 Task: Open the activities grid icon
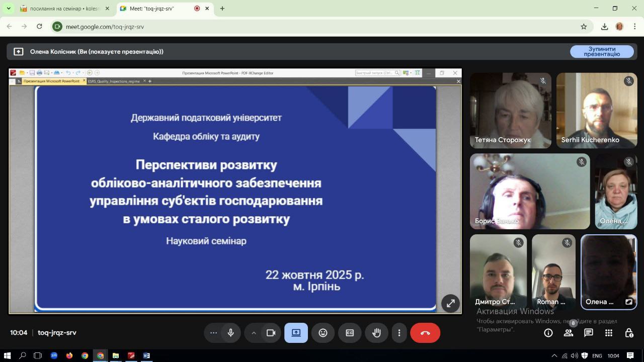tap(609, 333)
